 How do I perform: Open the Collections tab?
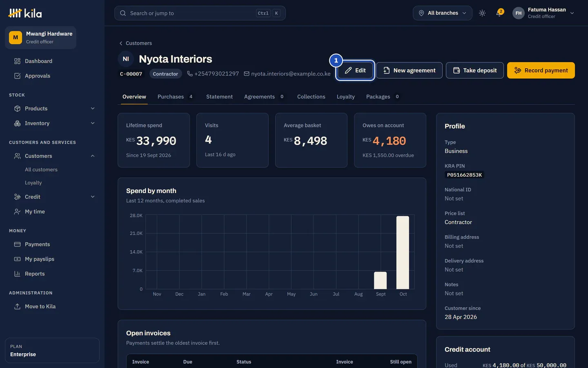point(311,97)
